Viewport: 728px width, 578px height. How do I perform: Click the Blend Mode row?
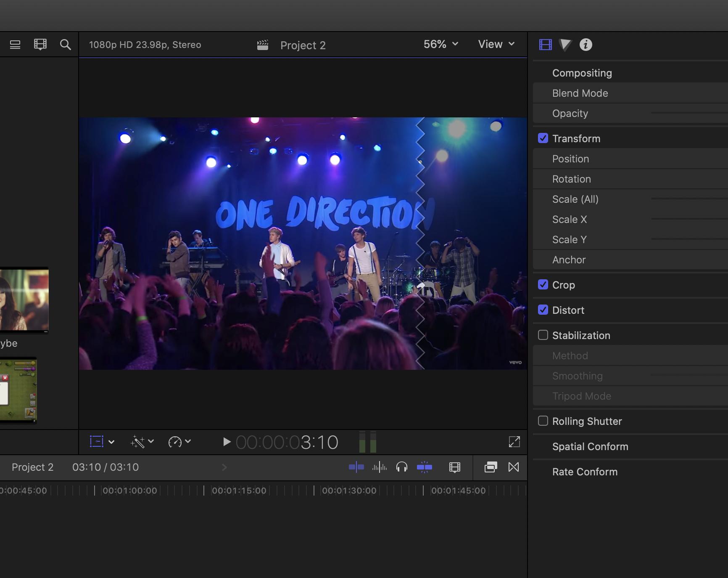coord(630,93)
